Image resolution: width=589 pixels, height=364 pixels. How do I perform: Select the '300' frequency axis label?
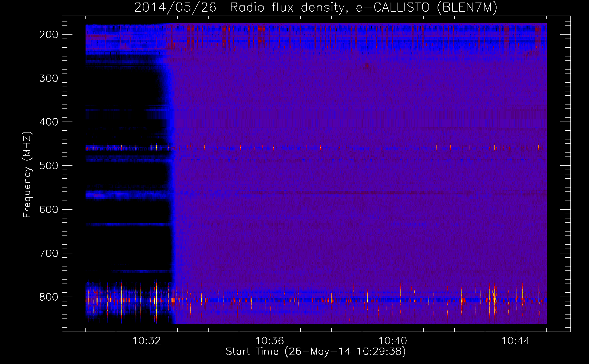tap(49, 78)
